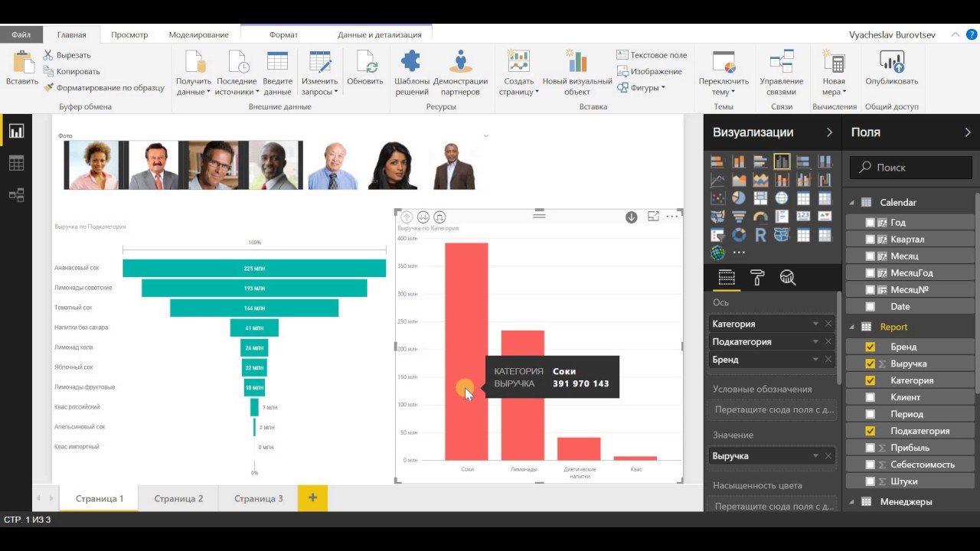Choose the area chart visualization

(739, 180)
